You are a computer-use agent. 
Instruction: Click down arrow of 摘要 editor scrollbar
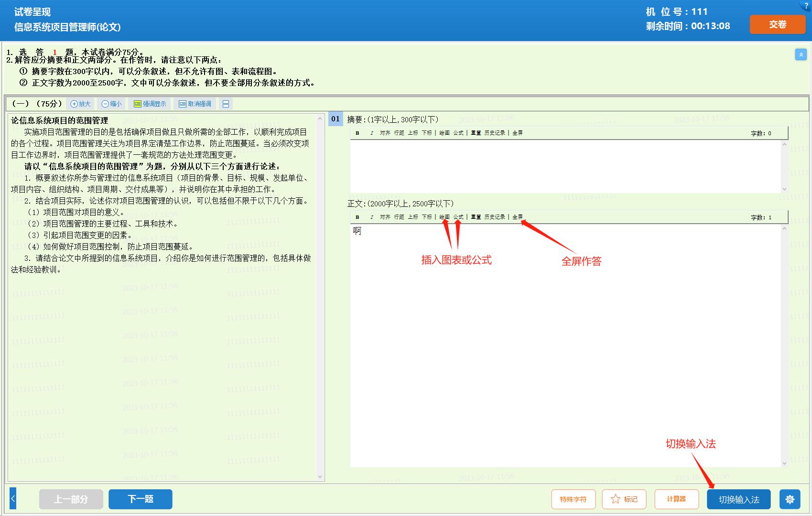click(784, 189)
